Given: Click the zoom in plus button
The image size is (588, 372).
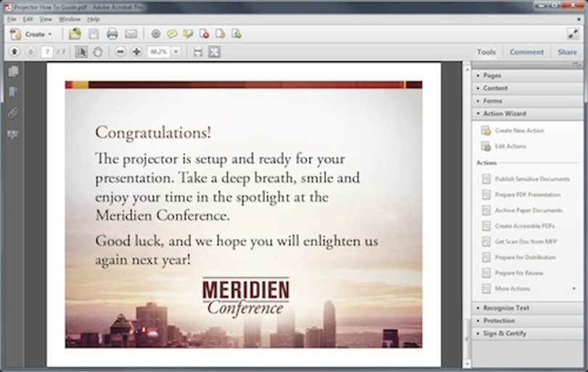Looking at the screenshot, I should tap(136, 51).
